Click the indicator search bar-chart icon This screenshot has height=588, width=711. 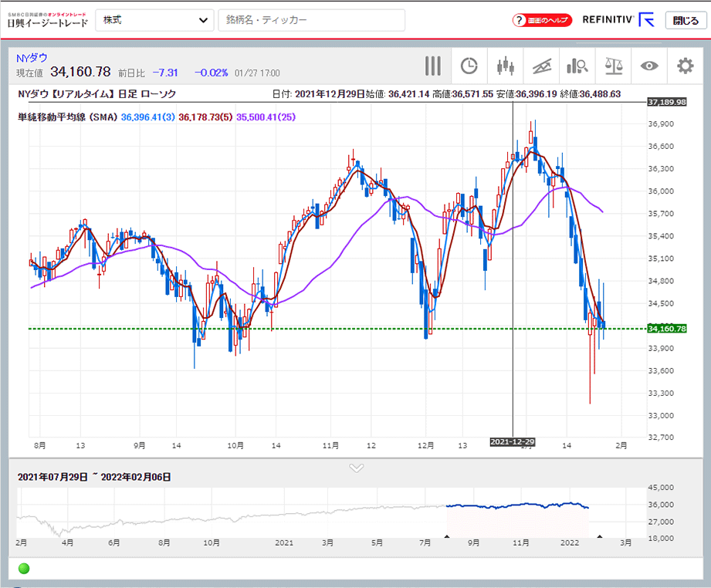(577, 66)
